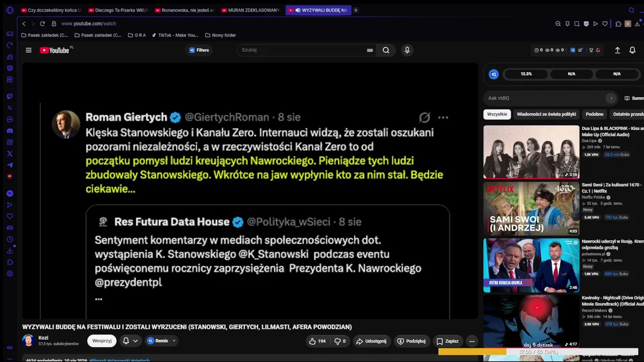The width and height of the screenshot is (644, 362).
Task: Open Instagram from the browser sidebar
Action: pos(10,142)
